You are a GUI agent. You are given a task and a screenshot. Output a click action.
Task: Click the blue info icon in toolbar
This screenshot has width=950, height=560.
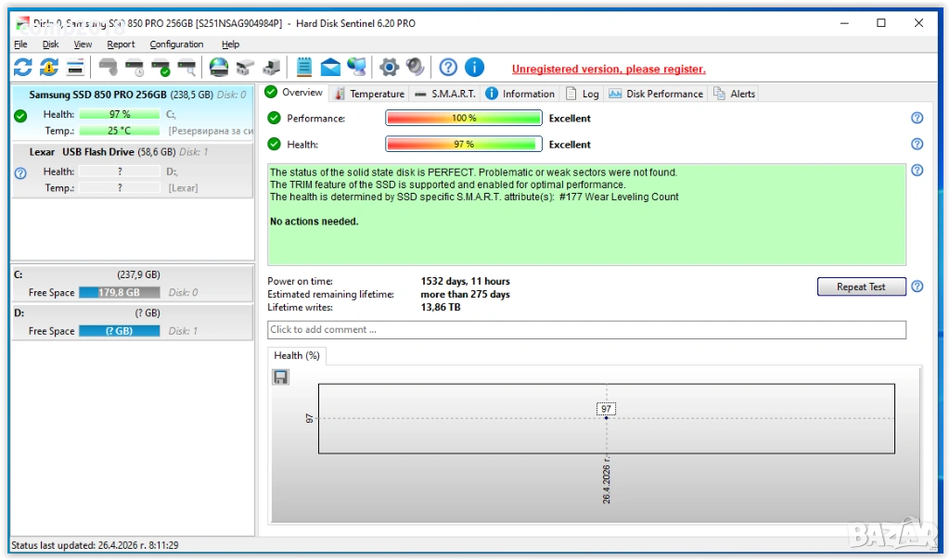click(x=474, y=67)
